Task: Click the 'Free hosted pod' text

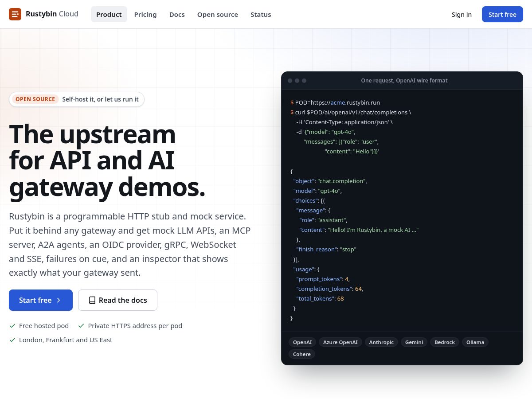Action: [44, 326]
